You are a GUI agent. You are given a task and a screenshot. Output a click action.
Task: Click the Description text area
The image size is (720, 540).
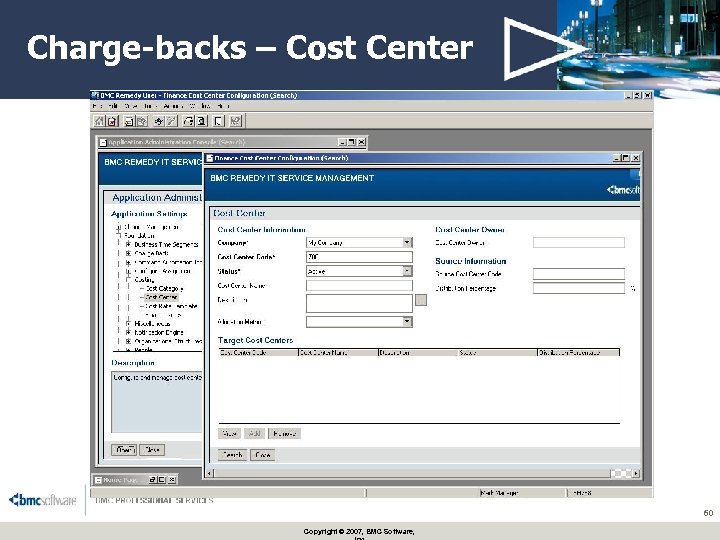359,304
